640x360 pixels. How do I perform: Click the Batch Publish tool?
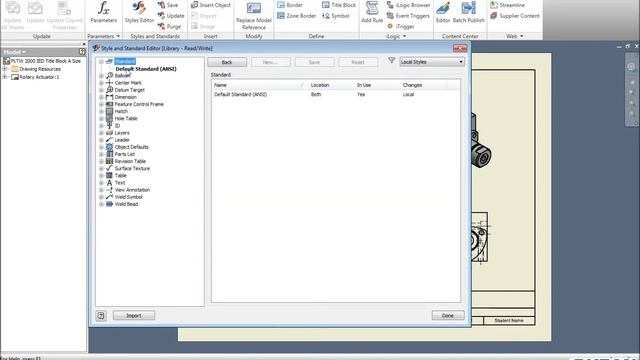click(469, 12)
